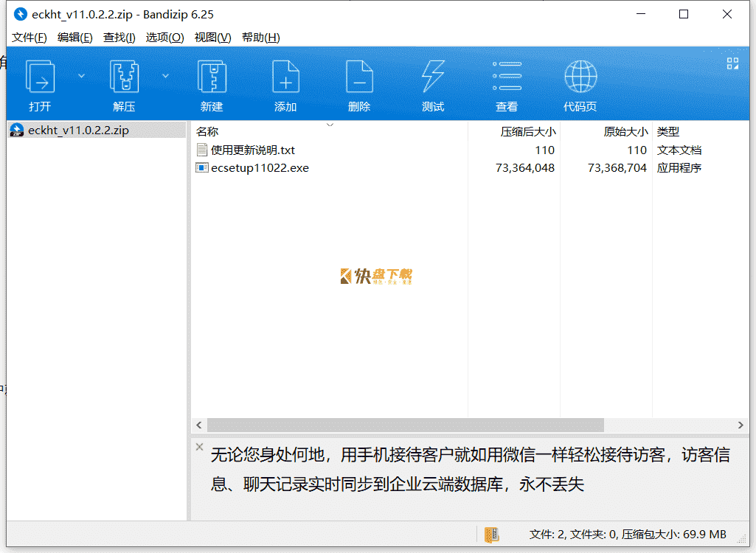Click the archive icon in the status bar
756x553 pixels.
coord(492,534)
